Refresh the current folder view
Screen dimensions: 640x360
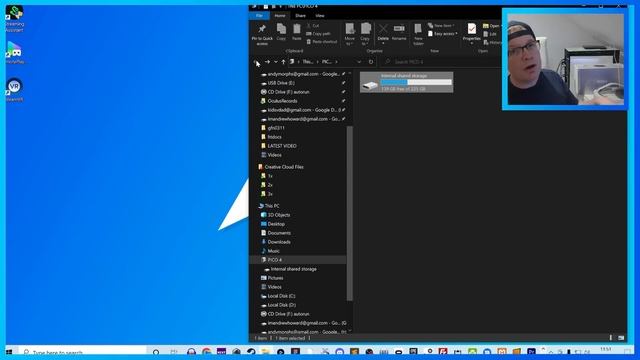point(371,62)
